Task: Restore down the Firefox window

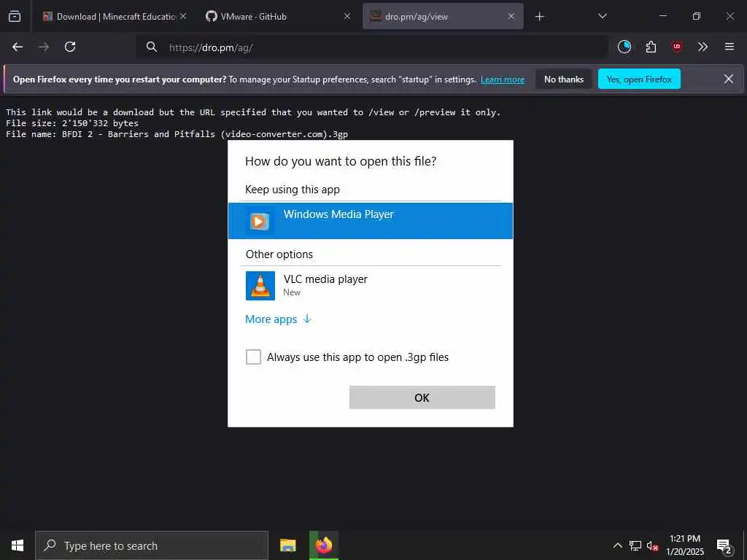Action: 697,16
